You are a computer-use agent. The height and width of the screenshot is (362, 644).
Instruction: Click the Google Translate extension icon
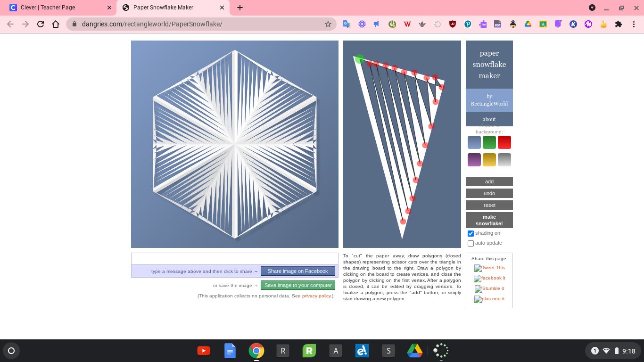click(x=347, y=24)
